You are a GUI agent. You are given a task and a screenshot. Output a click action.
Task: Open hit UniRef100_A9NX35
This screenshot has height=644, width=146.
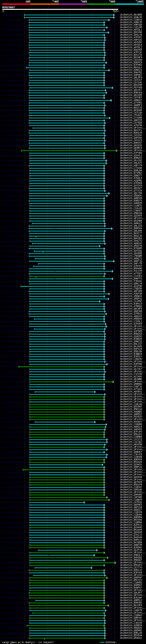[131, 22]
